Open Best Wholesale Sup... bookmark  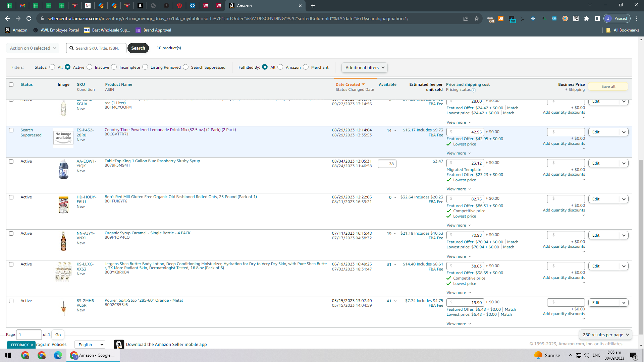tap(107, 30)
